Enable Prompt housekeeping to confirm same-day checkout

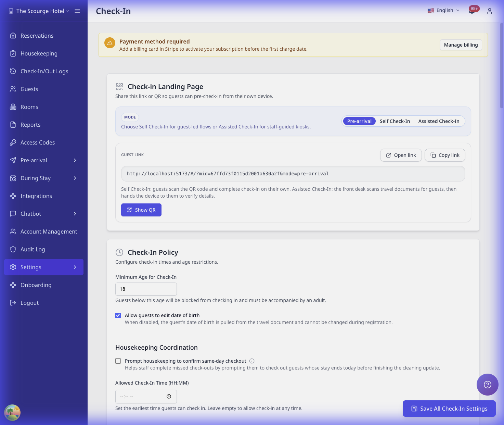point(118,361)
